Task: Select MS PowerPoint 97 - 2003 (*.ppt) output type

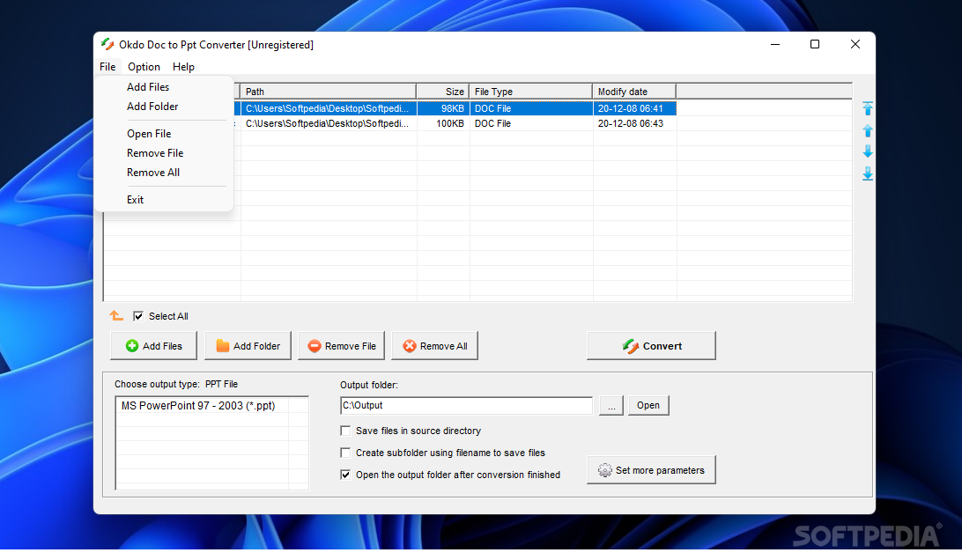Action: tap(198, 405)
